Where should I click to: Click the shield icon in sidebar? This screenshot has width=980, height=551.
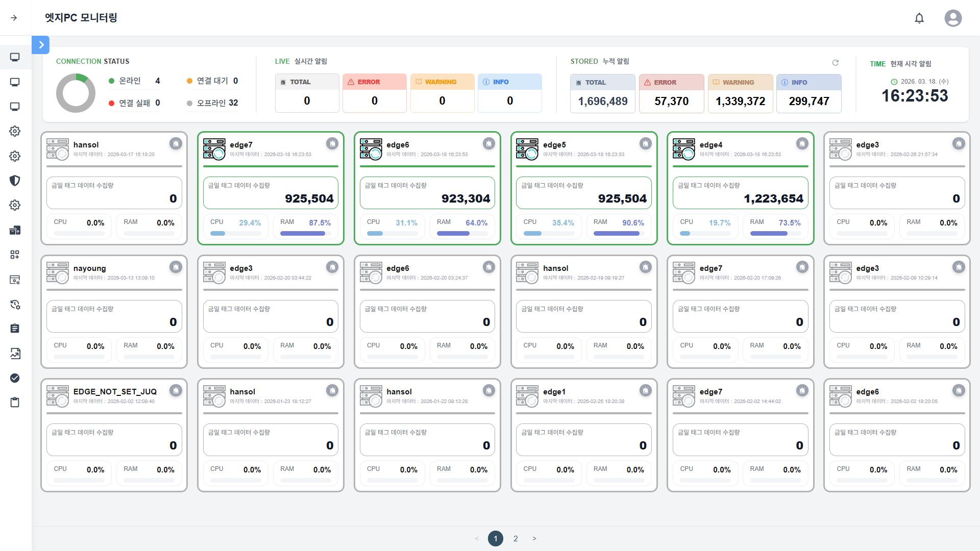click(x=15, y=181)
